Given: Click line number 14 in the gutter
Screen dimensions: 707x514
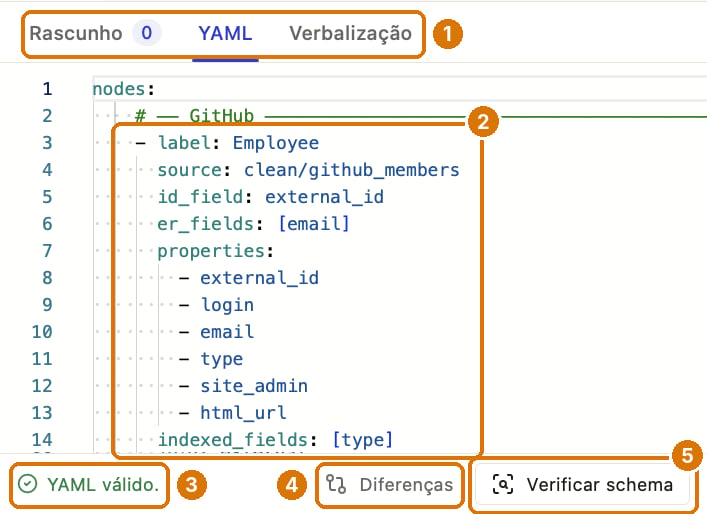Looking at the screenshot, I should pyautogui.click(x=42, y=440).
